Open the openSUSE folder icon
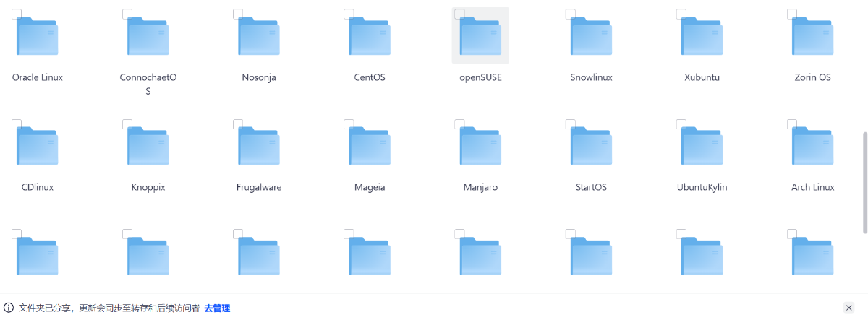This screenshot has width=868, height=315. point(480,36)
